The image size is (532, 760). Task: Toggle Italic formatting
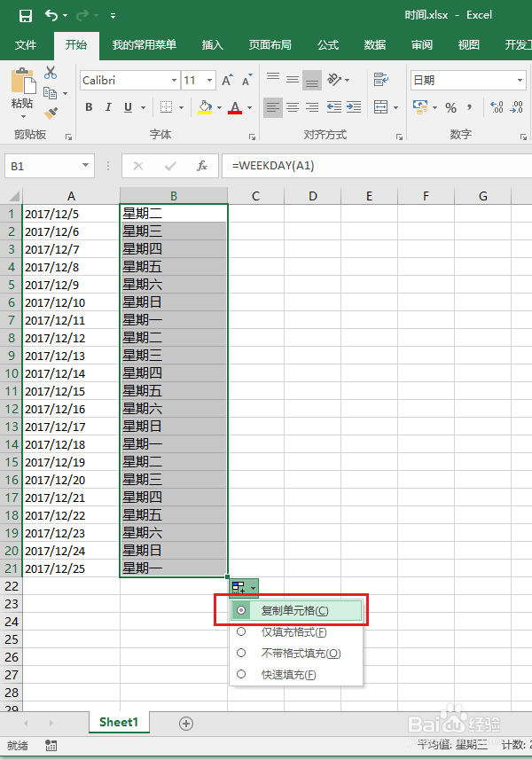click(x=108, y=107)
